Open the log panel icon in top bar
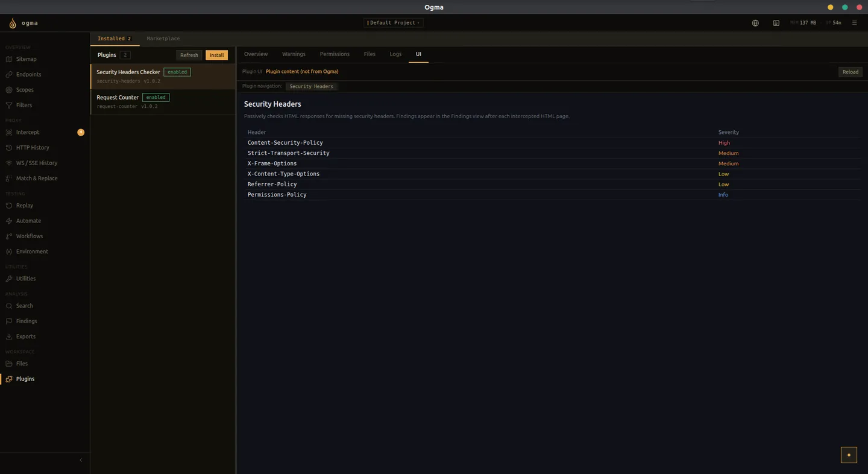Image resolution: width=868 pixels, height=474 pixels. [x=776, y=23]
